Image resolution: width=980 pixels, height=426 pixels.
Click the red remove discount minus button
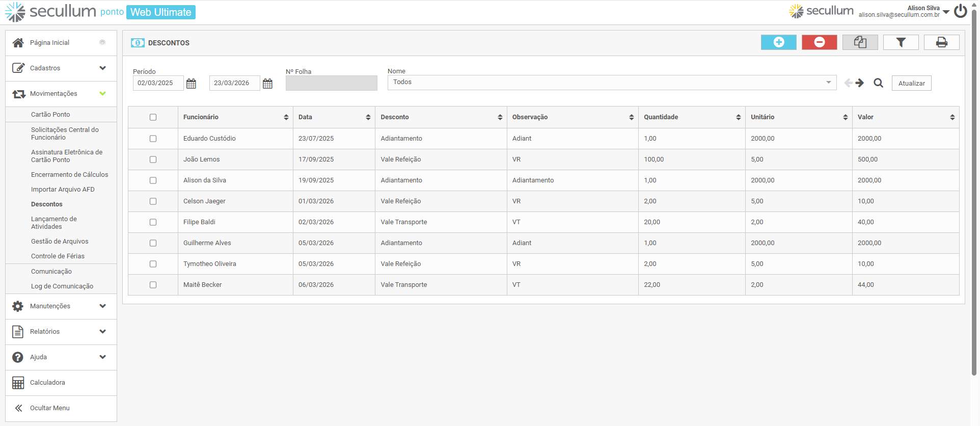[819, 42]
